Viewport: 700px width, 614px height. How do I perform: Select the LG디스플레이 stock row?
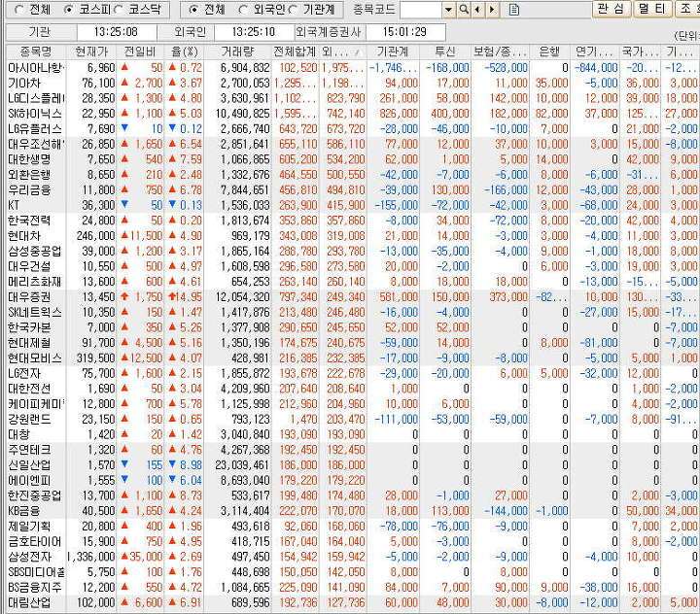point(353,98)
